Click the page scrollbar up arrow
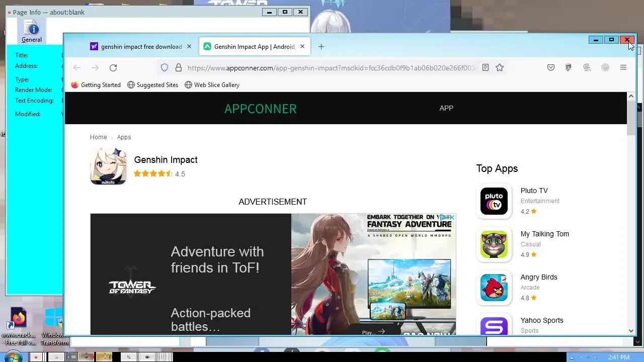Screen dimensions: 644x362 tap(631, 96)
